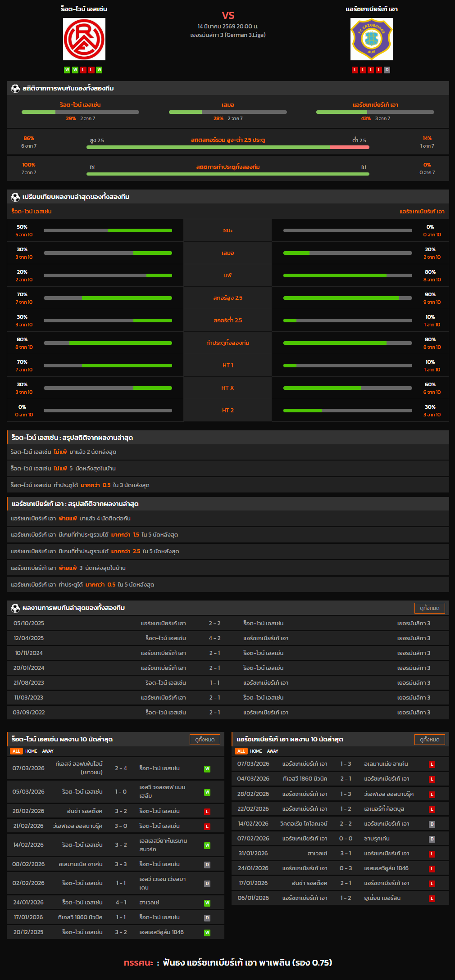Click the soccer ball icon beside head-to-head statistics

pyautogui.click(x=15, y=88)
